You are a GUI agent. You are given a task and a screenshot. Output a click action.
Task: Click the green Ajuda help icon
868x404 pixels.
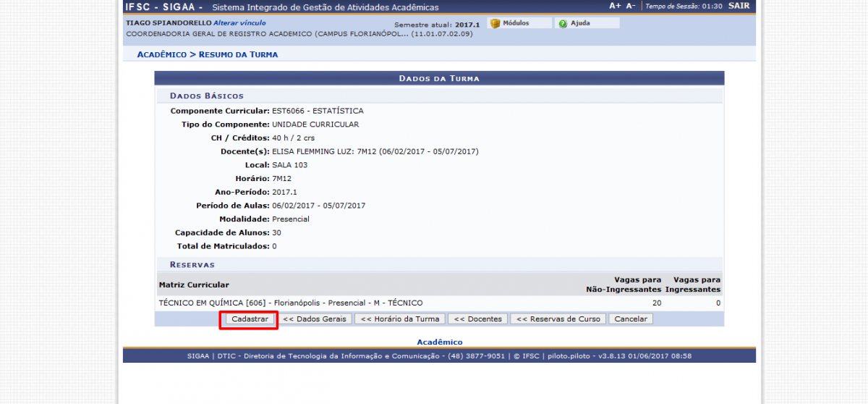563,23
